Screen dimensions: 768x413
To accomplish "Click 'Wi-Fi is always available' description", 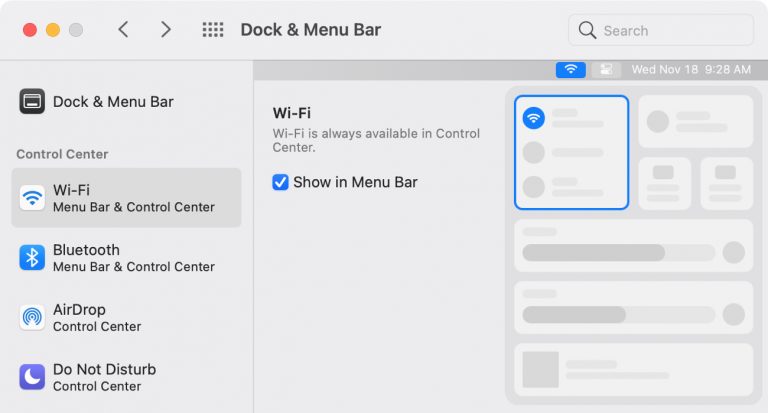I will point(376,140).
